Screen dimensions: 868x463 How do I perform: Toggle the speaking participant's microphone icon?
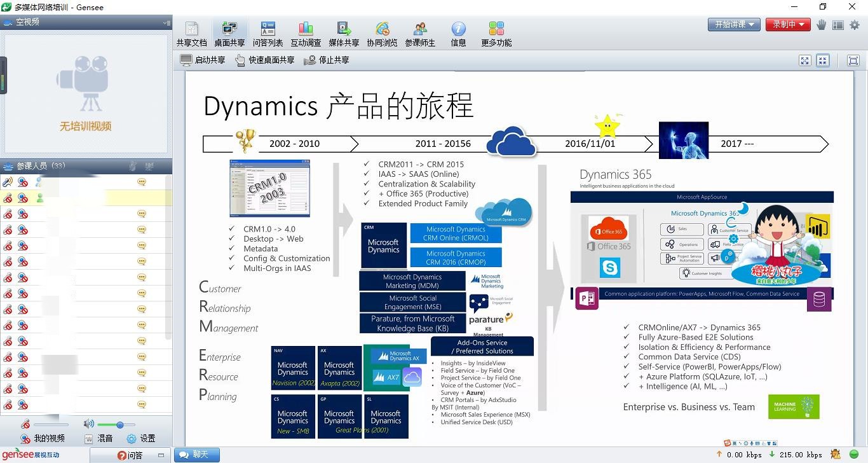pos(8,182)
